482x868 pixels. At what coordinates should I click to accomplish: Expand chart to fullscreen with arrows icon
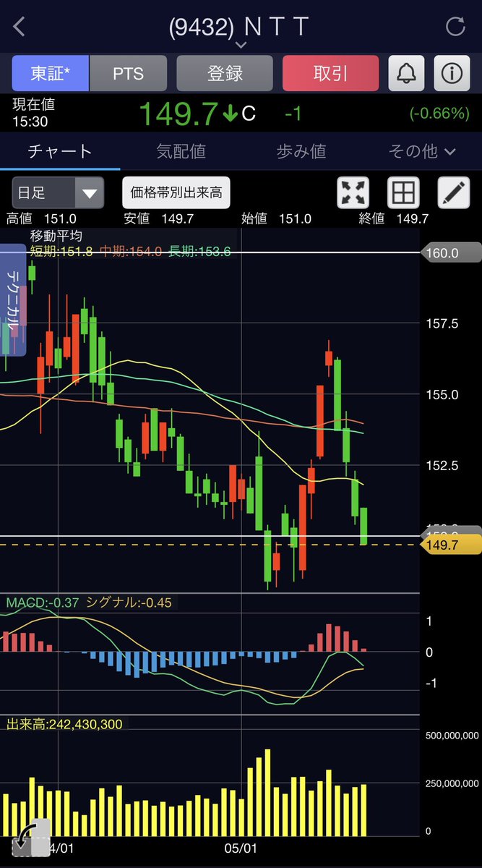[353, 192]
